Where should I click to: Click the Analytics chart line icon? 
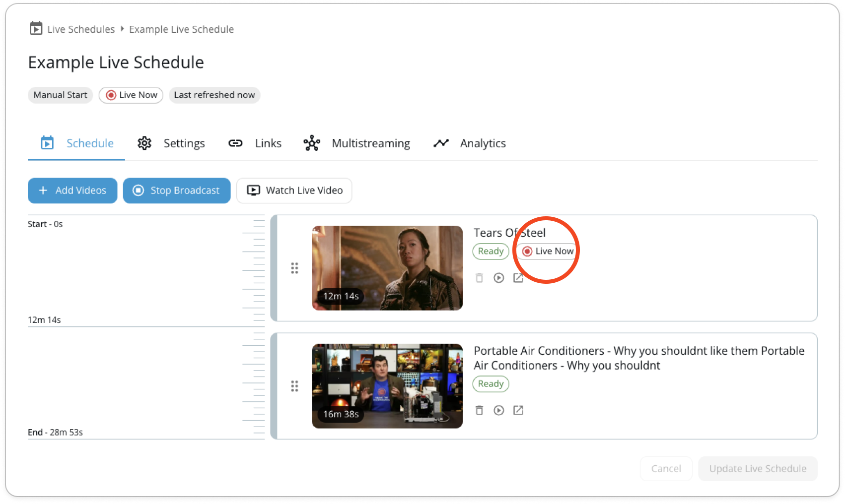441,143
